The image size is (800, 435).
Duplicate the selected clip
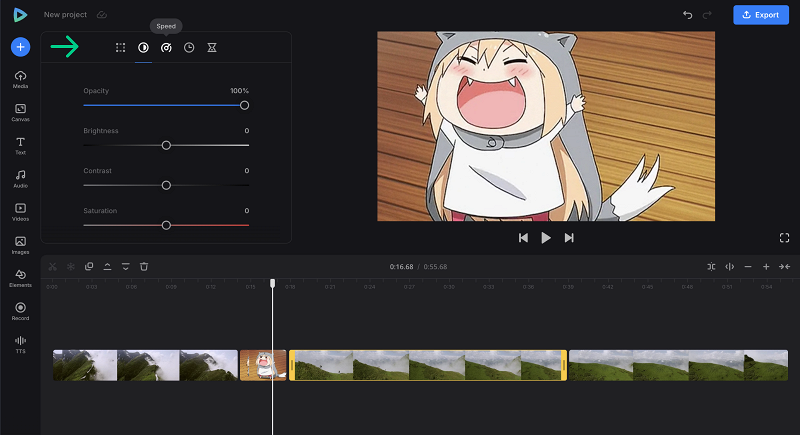[x=89, y=266]
